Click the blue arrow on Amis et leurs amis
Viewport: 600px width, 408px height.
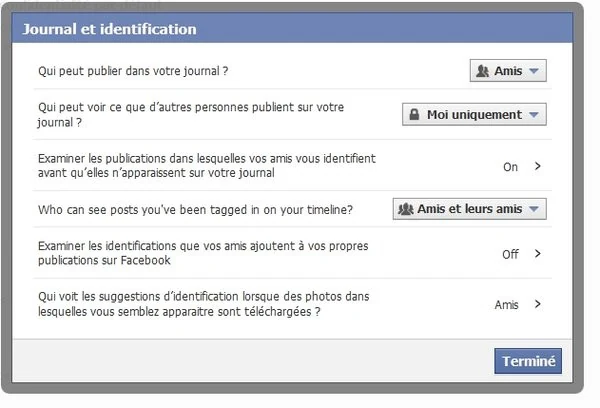[x=534, y=209]
